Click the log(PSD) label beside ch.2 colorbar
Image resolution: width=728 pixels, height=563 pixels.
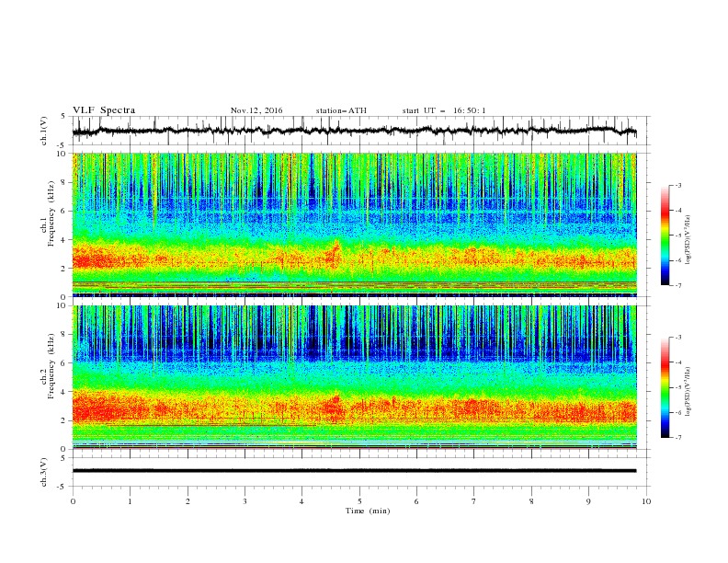tap(689, 391)
